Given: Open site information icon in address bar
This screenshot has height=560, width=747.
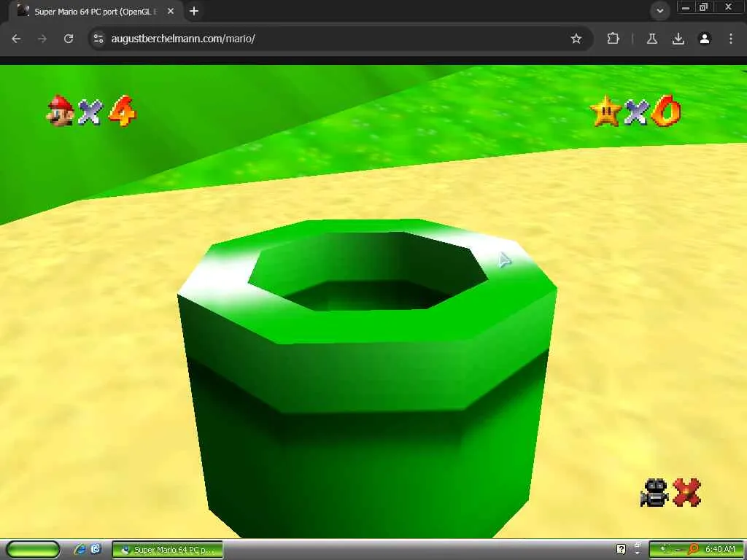Looking at the screenshot, I should click(98, 39).
